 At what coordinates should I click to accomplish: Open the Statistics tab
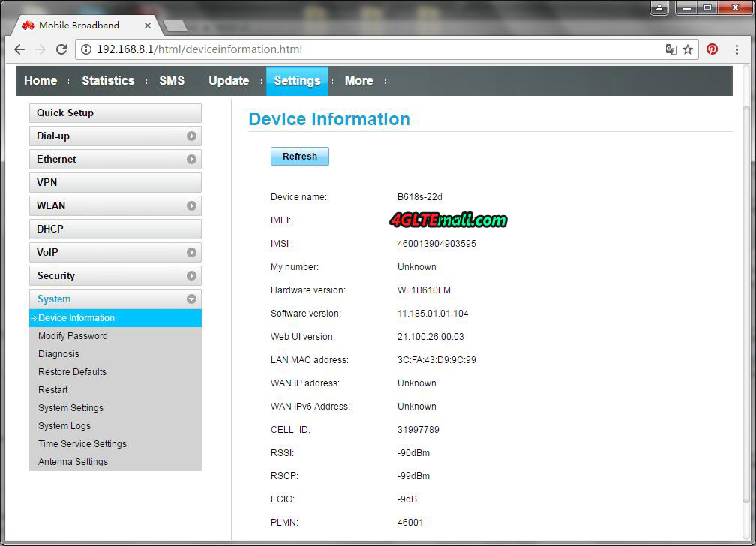108,81
